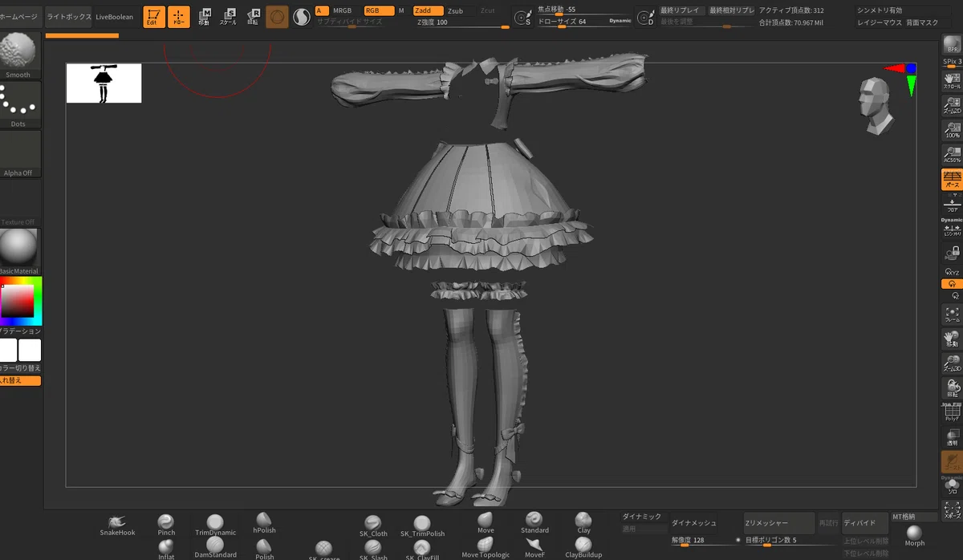963x560 pixels.
Task: Select the Pinch brush
Action: 166,526
